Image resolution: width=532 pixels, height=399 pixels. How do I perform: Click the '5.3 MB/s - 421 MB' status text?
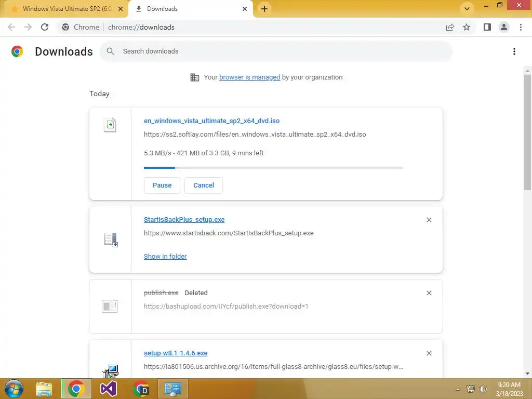pyautogui.click(x=204, y=153)
